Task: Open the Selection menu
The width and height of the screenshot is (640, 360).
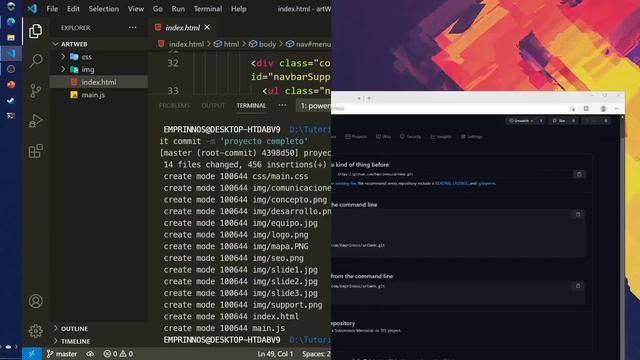Action: pos(104,9)
